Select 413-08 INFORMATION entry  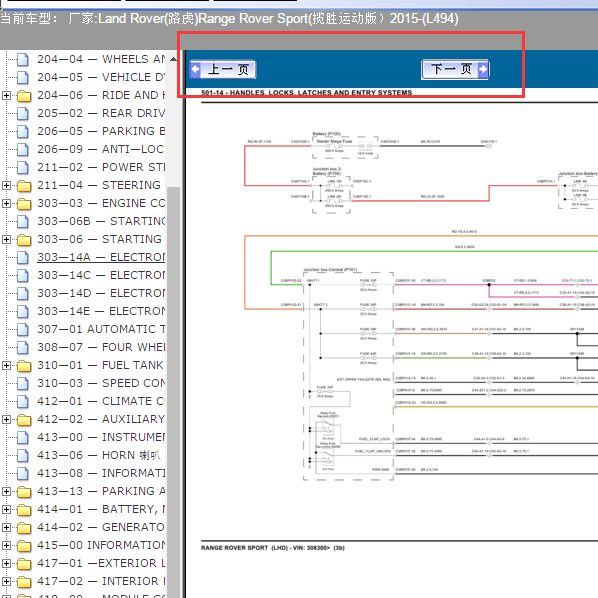tap(101, 473)
